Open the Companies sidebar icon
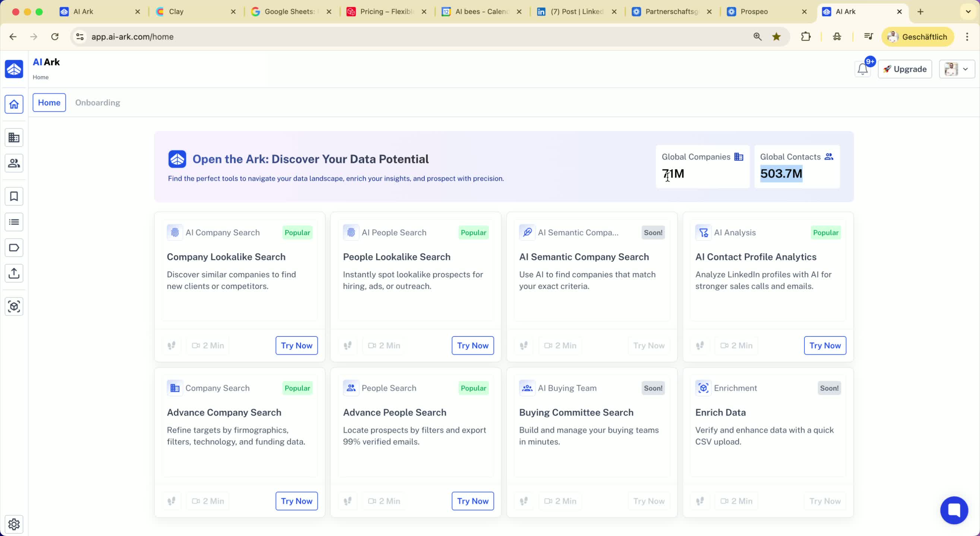 [x=14, y=138]
